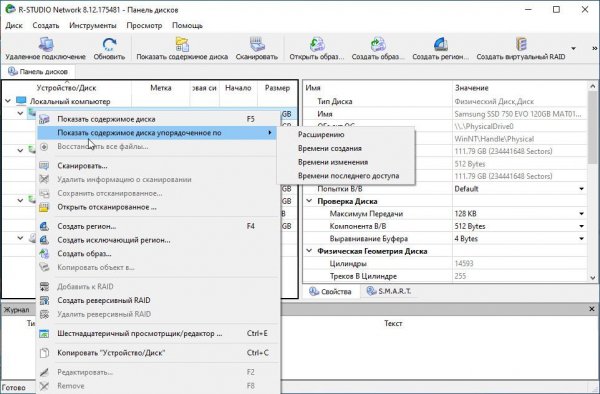Select the Samsung SSD 750 EVO name value
The image size is (600, 394).
pyautogui.click(x=518, y=114)
